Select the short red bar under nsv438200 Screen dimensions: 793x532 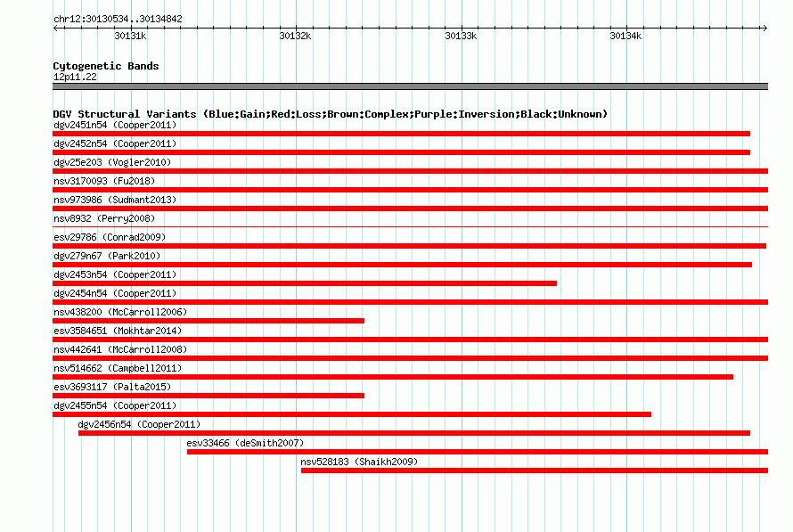[208, 321]
